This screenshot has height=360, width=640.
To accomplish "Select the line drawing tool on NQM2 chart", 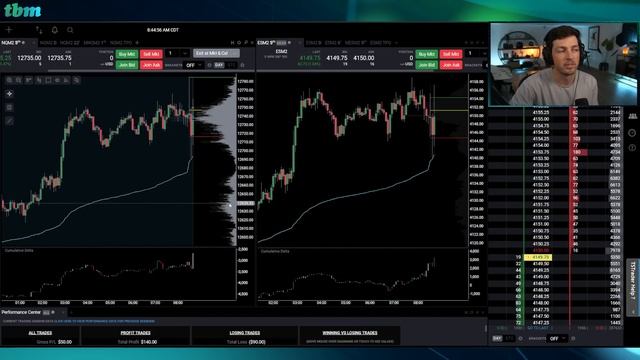I will point(9,121).
